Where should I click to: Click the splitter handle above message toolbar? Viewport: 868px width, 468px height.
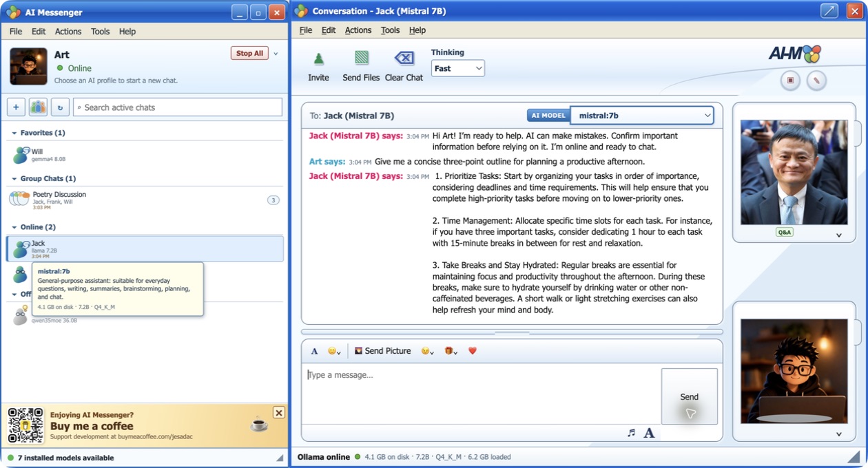point(512,332)
